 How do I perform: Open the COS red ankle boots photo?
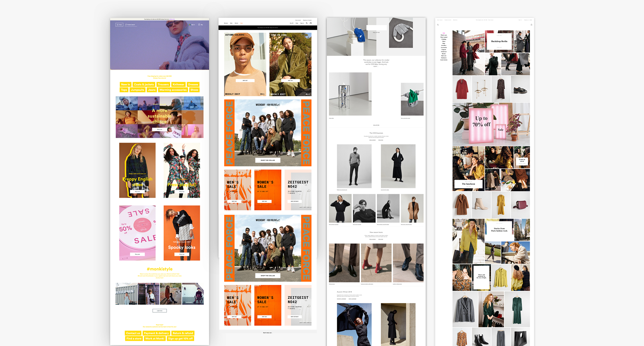[x=376, y=263]
